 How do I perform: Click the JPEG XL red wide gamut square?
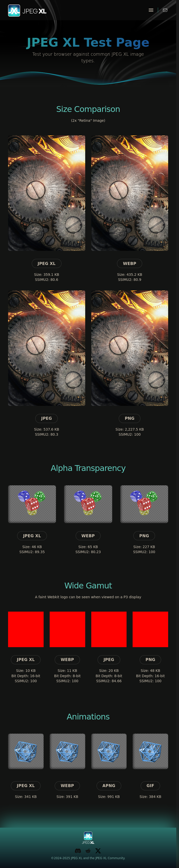pyautogui.click(x=26, y=629)
